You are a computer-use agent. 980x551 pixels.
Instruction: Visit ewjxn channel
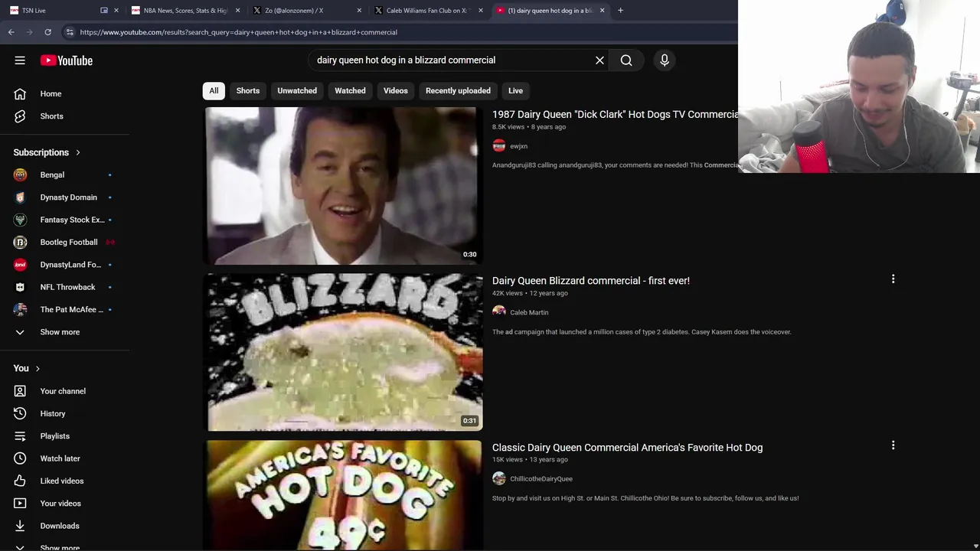click(518, 146)
